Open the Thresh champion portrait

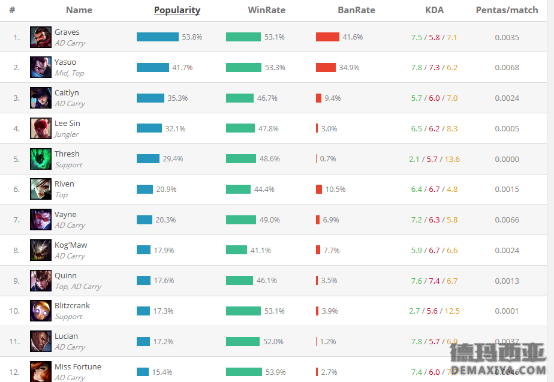point(41,159)
